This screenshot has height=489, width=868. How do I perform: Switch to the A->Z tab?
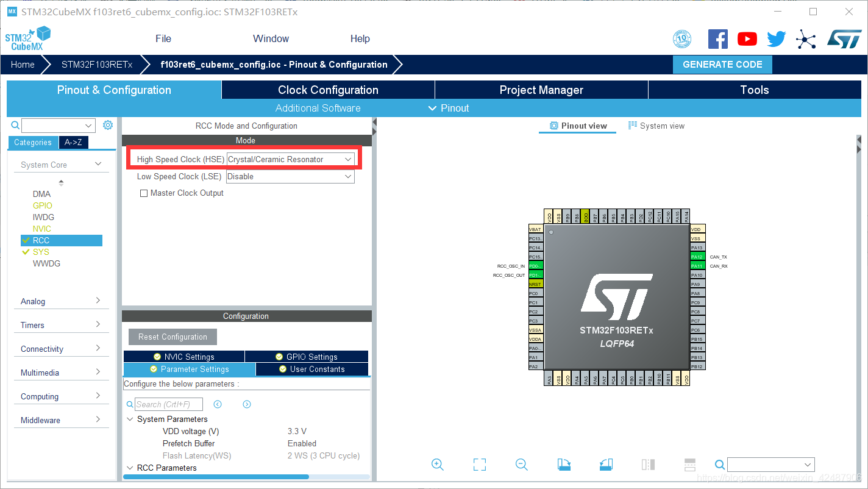74,142
